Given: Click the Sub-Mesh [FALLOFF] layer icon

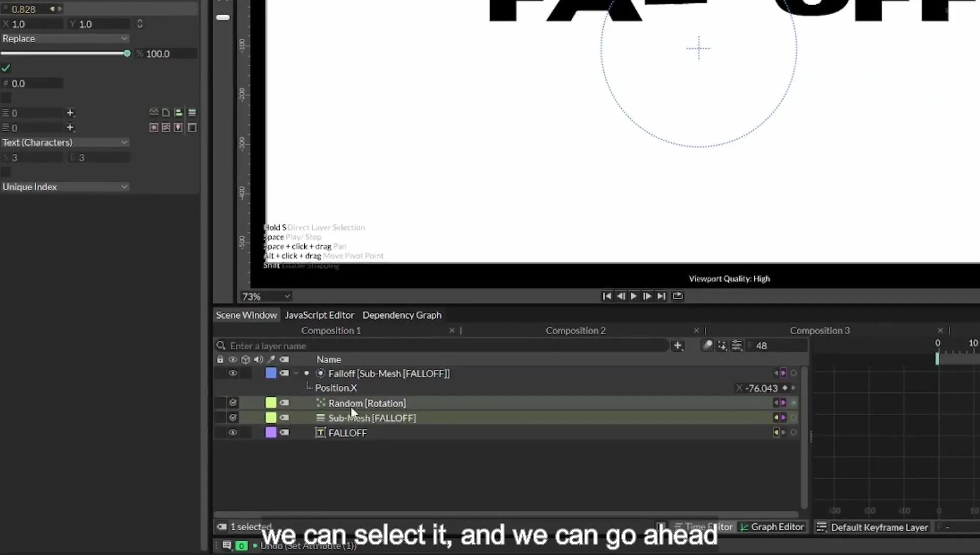Looking at the screenshot, I should tap(321, 418).
